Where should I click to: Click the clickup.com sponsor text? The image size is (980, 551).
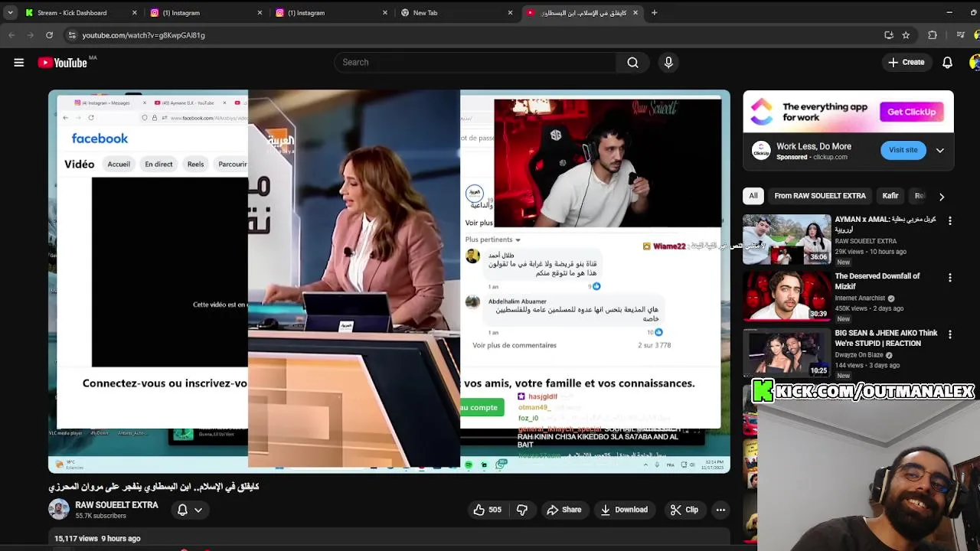(x=830, y=158)
